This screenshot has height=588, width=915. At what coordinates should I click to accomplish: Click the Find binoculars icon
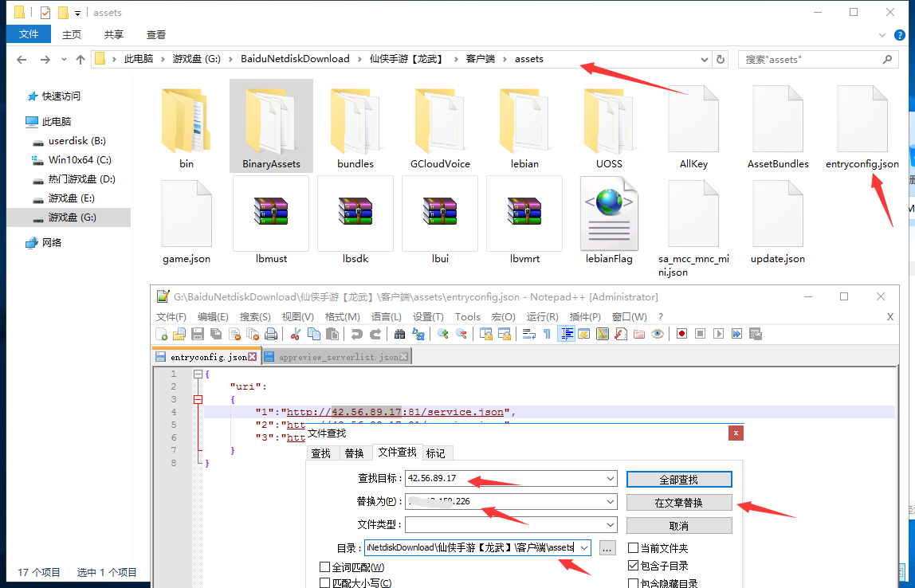(399, 334)
